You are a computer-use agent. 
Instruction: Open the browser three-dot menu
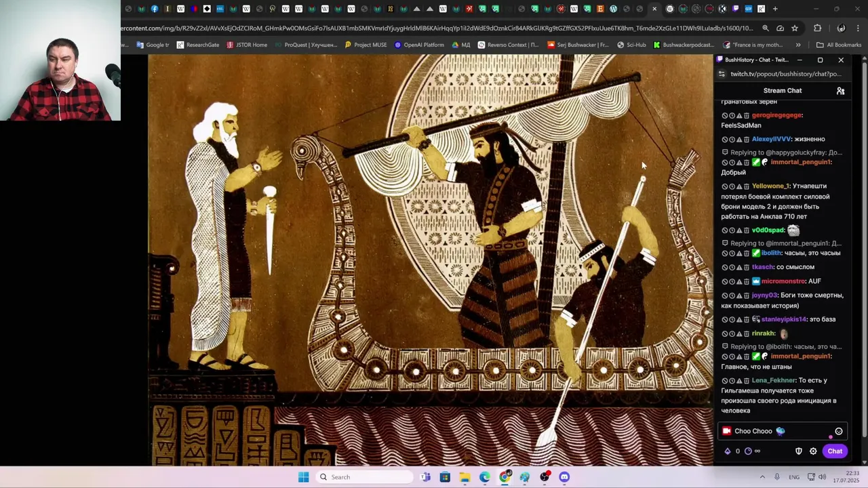859,28
